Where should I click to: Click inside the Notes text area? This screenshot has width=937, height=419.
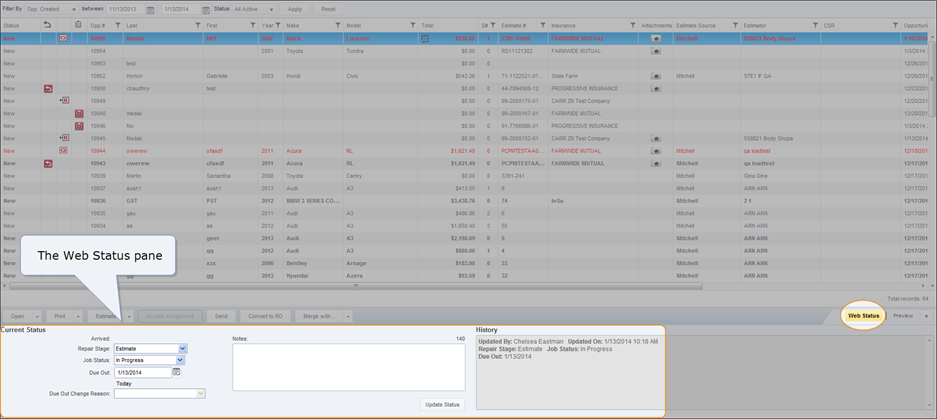pos(348,368)
